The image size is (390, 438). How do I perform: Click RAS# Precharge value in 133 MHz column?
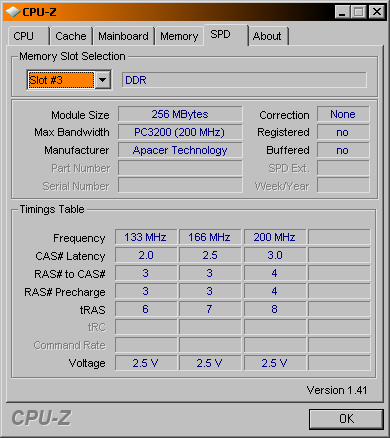click(x=146, y=291)
